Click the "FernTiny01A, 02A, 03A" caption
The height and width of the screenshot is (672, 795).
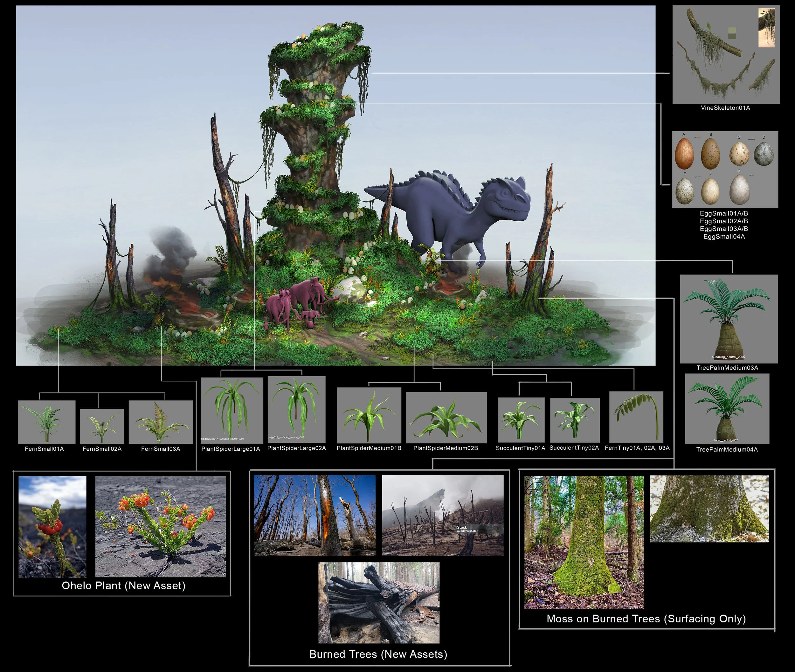tap(637, 447)
